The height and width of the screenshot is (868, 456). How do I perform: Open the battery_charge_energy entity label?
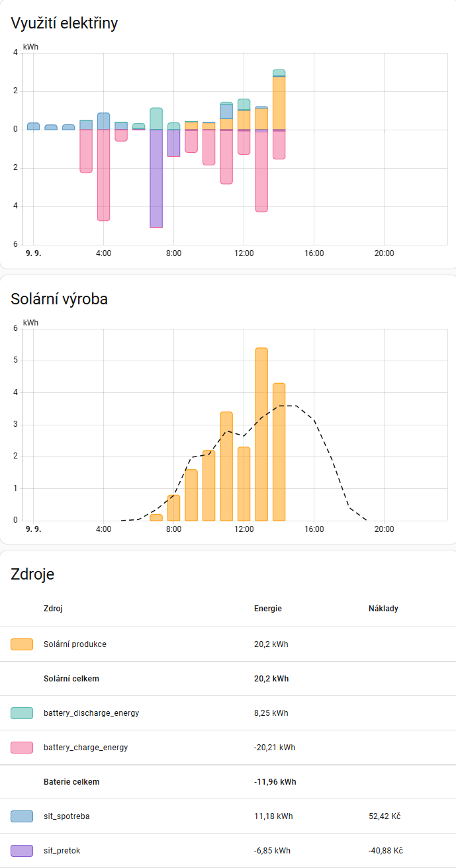(85, 748)
